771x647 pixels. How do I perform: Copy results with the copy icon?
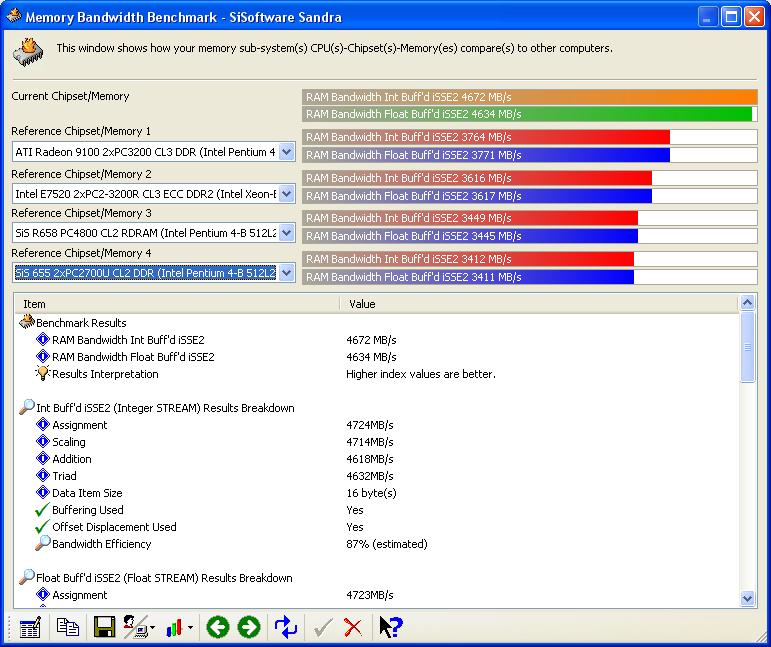point(68,627)
